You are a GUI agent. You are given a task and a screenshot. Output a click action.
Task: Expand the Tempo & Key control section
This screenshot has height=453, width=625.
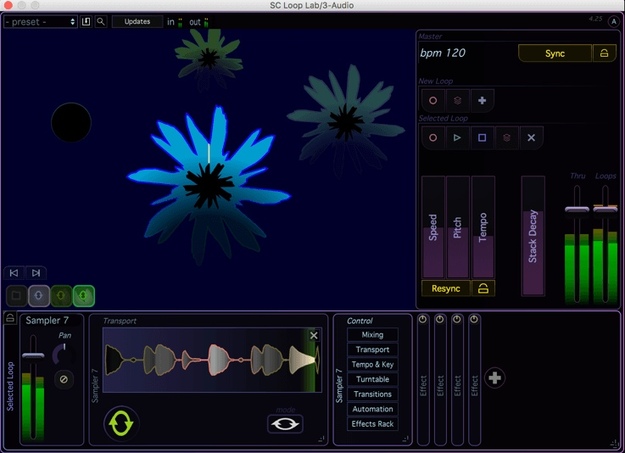(372, 365)
